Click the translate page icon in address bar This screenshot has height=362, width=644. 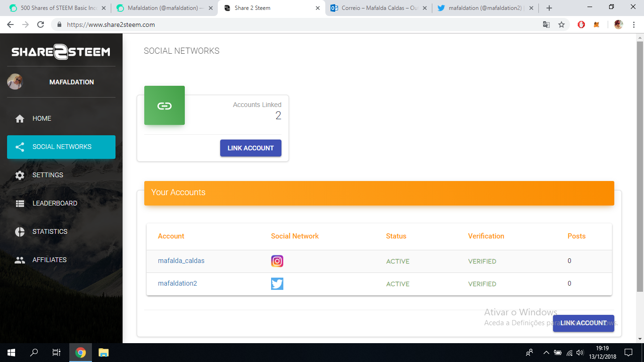point(546,25)
